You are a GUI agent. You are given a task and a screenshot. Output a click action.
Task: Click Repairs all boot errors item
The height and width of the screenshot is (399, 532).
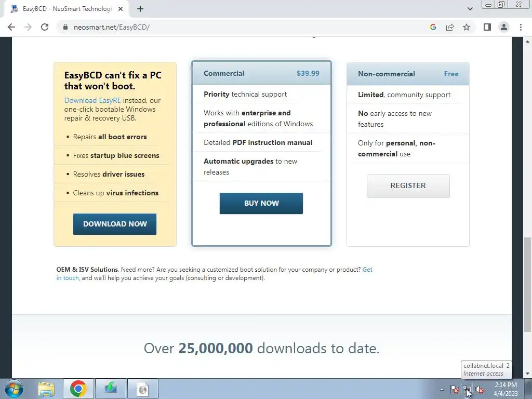pyautogui.click(x=110, y=137)
